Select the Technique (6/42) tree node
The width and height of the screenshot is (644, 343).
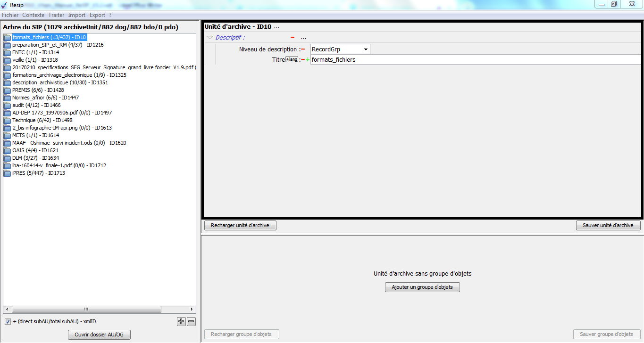click(30, 120)
